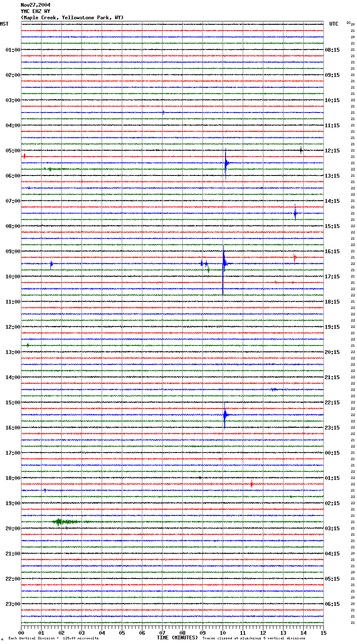Click the blue spike on the 07:30 trace
Screen dimensions: 357x644
click(x=296, y=213)
